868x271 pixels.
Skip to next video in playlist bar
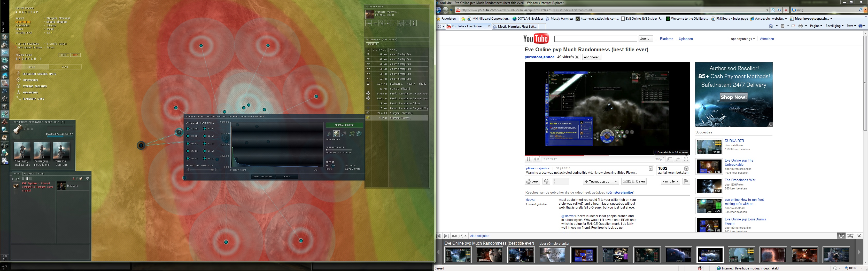coord(446,236)
